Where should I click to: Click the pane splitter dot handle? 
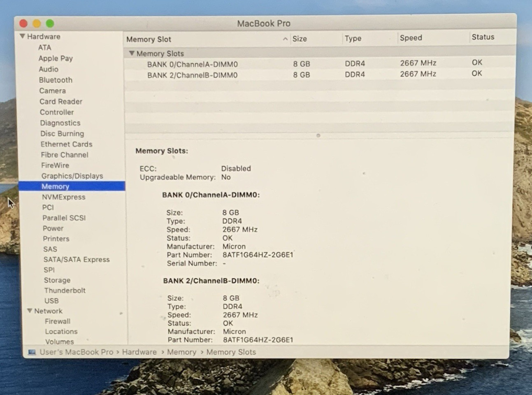click(318, 135)
